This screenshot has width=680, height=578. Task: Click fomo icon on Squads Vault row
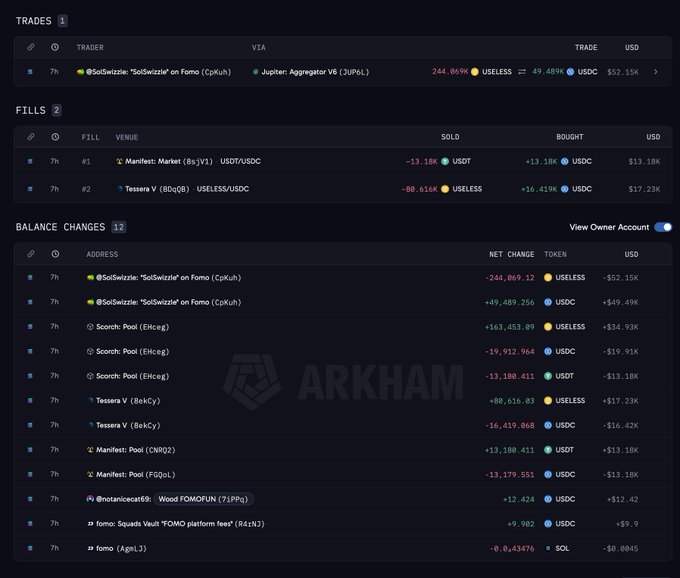90,523
